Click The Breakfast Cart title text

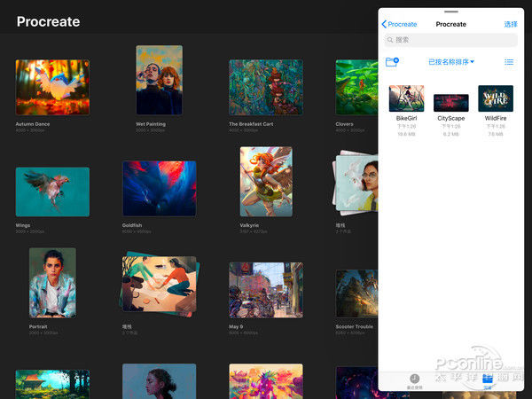point(251,124)
